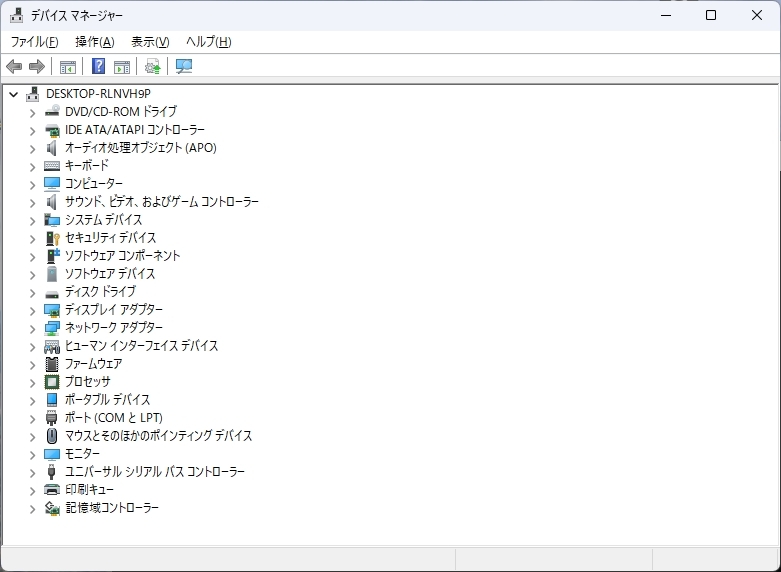Select the システム デバイス label
The height and width of the screenshot is (572, 781).
coord(104,220)
